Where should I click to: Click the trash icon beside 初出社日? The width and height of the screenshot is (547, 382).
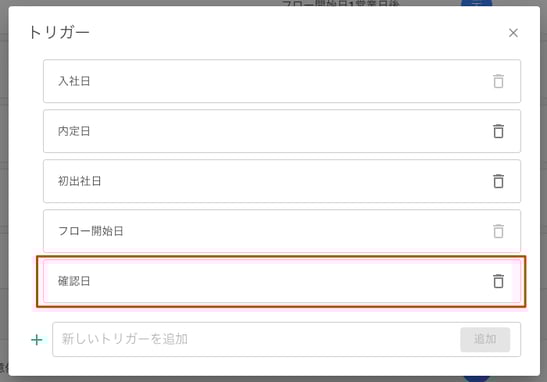point(498,181)
